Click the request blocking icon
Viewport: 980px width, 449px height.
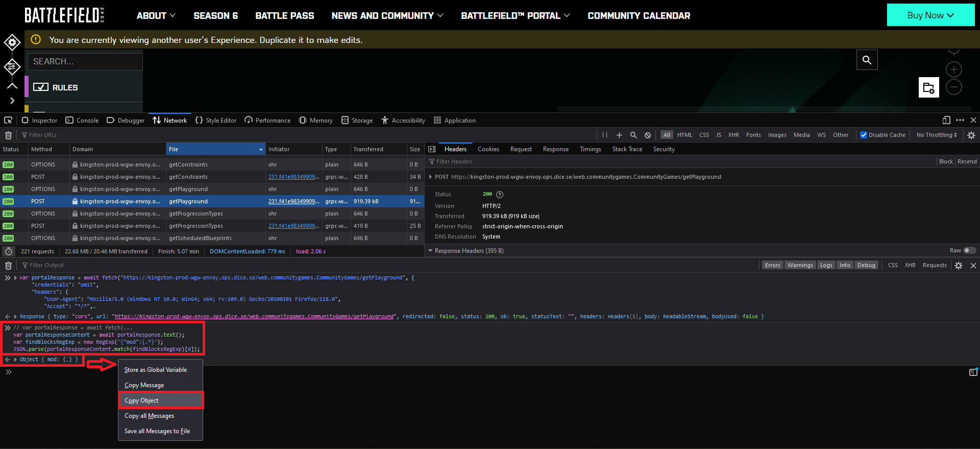click(x=648, y=135)
